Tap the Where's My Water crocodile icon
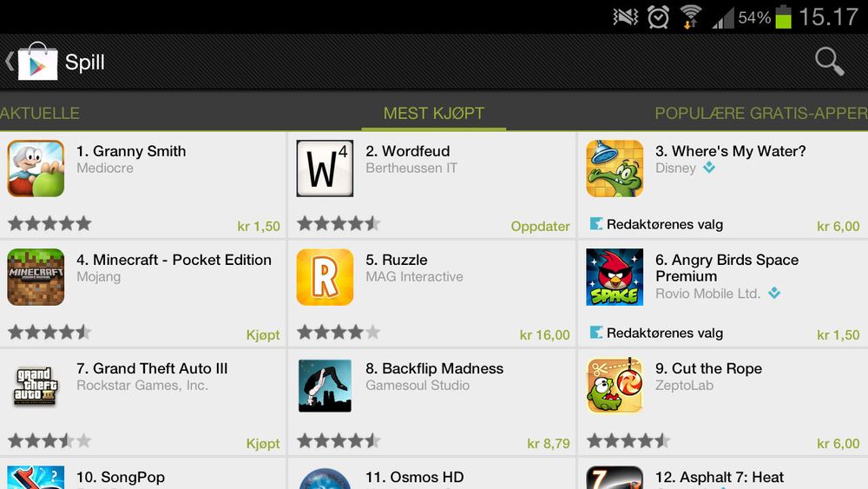The width and height of the screenshot is (868, 489). (615, 169)
